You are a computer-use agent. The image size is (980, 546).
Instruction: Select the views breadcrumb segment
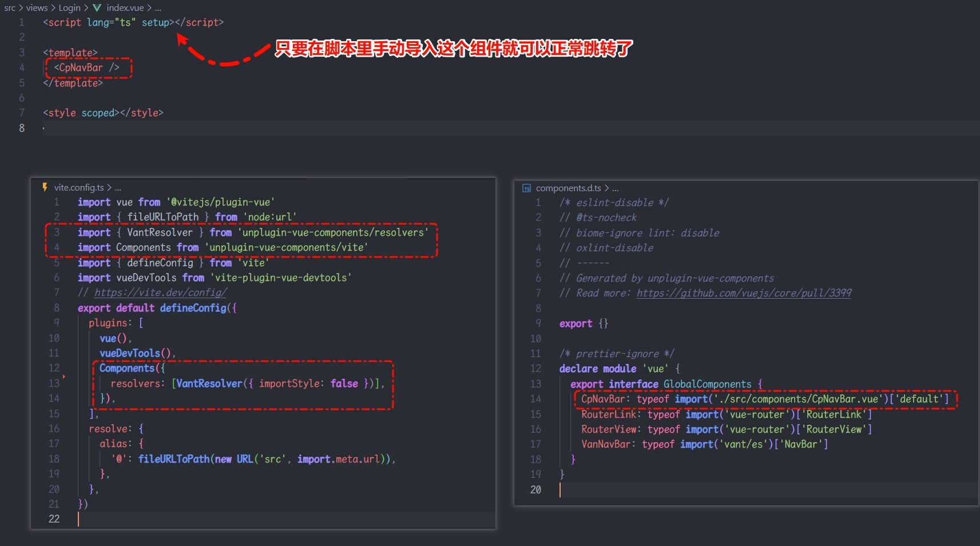[x=37, y=7]
